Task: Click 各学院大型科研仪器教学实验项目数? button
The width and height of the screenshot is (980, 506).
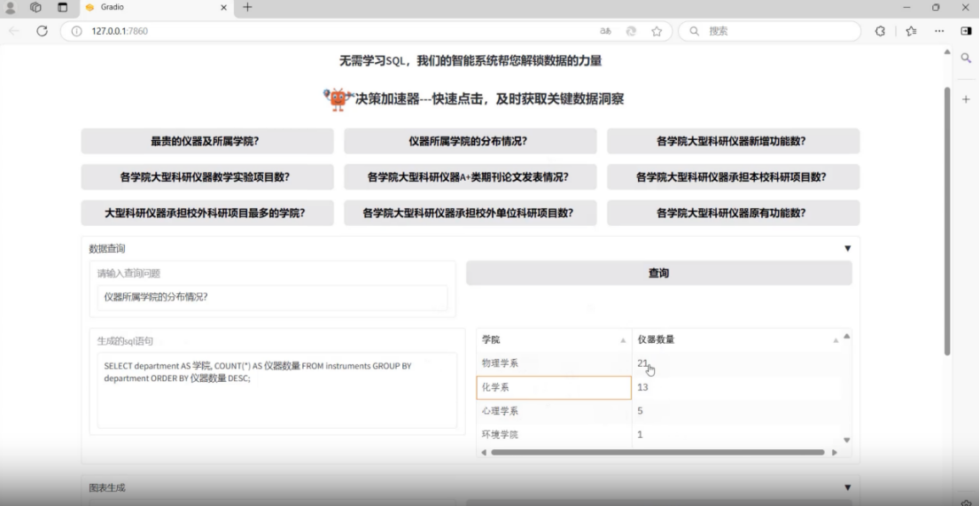Action: point(206,176)
